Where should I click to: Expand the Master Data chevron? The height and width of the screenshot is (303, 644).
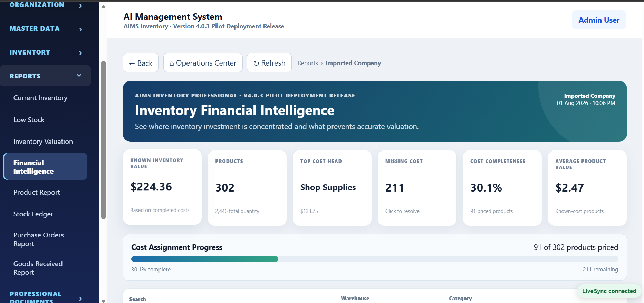80,29
